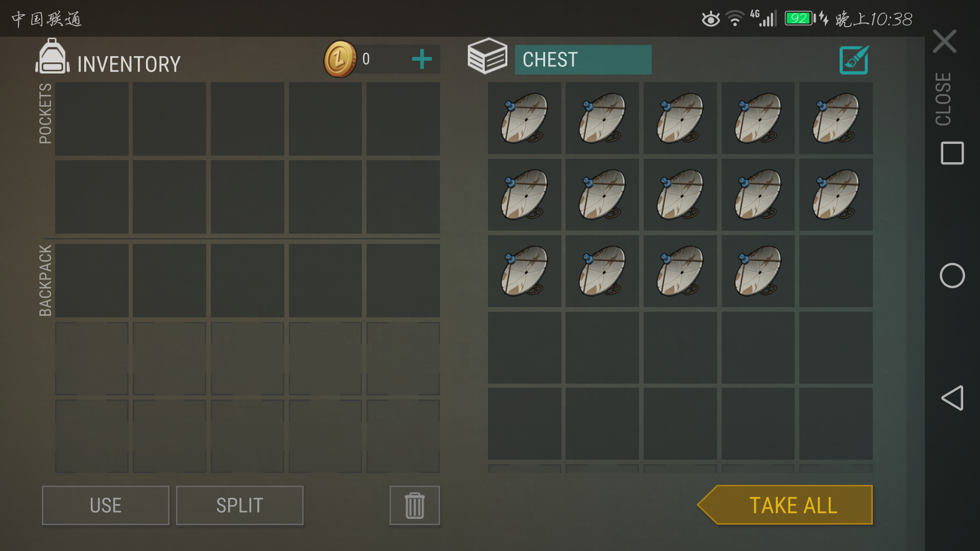Viewport: 980px width, 551px height.
Task: Pick satellite dish in second row, third column
Action: coord(680,194)
